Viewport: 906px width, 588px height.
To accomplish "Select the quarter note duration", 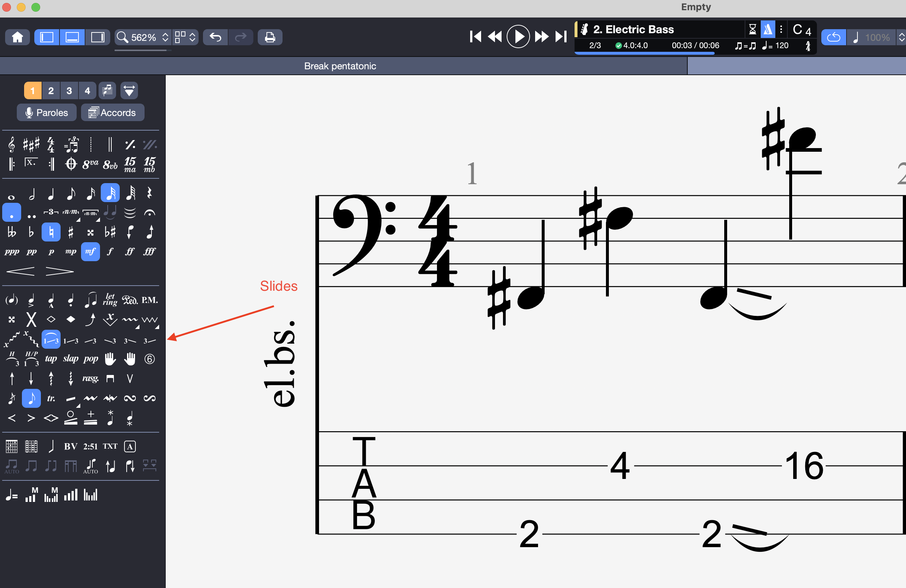I will 51,194.
